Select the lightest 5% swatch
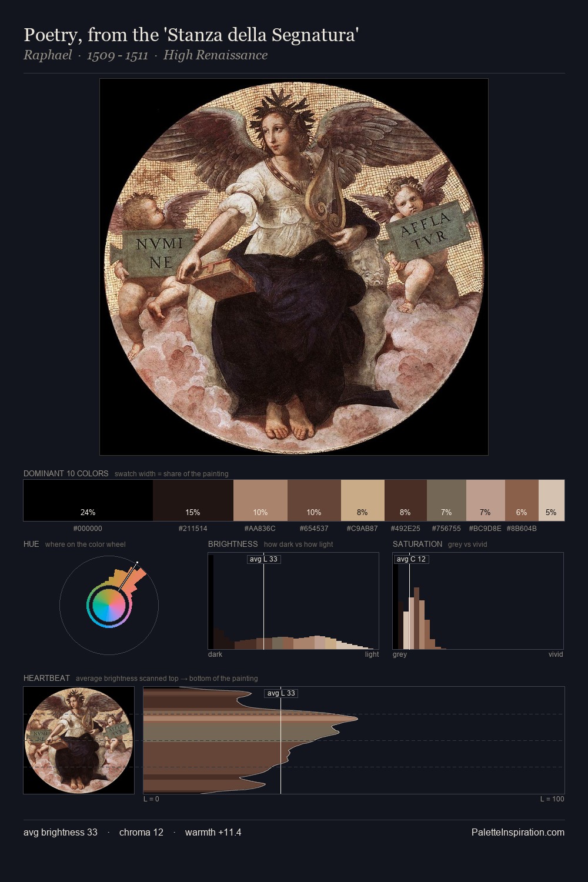The image size is (588, 882). pyautogui.click(x=552, y=500)
